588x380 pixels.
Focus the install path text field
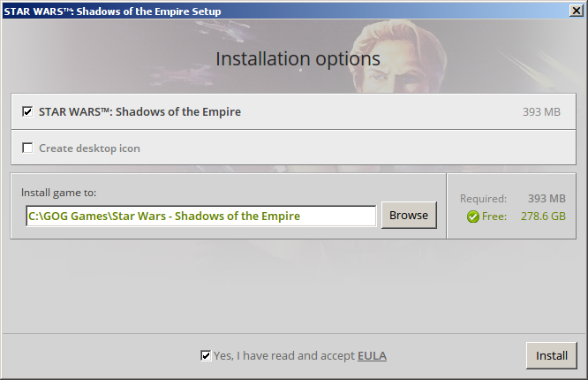coord(201,216)
